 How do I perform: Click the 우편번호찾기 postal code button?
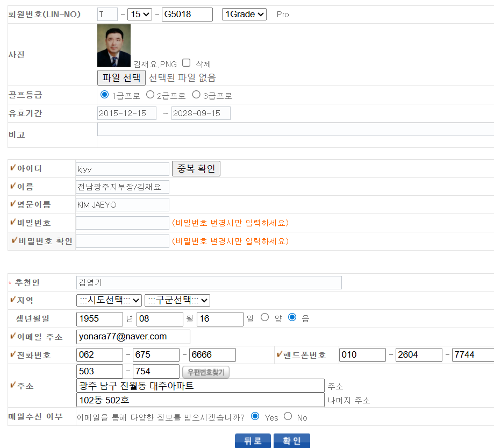click(x=206, y=372)
